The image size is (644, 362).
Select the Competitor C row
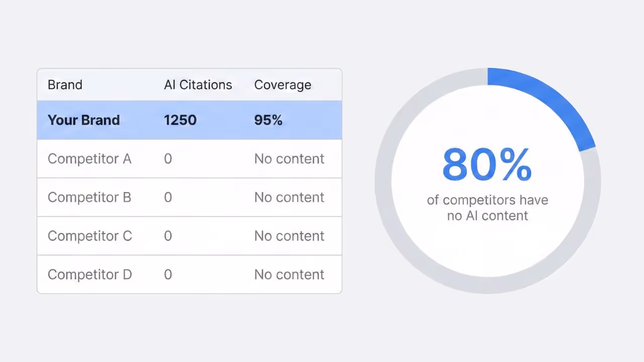[x=189, y=236]
